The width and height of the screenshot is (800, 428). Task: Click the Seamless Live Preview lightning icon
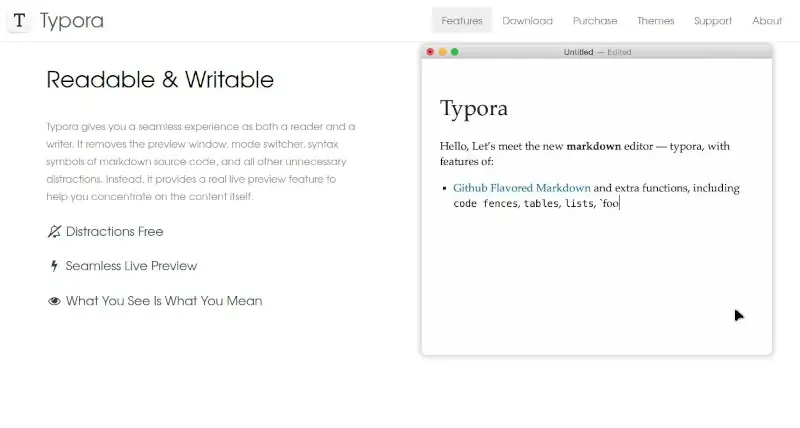click(54, 266)
